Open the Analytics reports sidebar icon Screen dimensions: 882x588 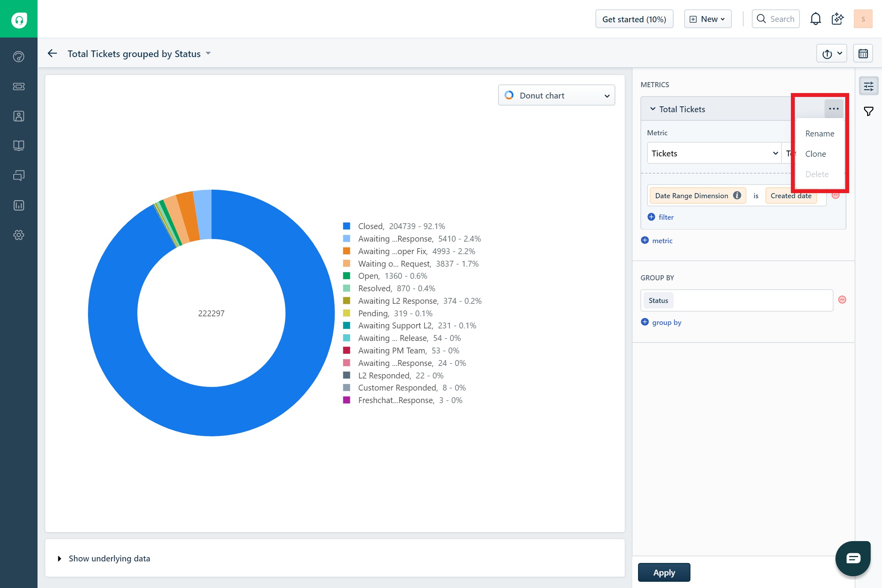pyautogui.click(x=18, y=205)
